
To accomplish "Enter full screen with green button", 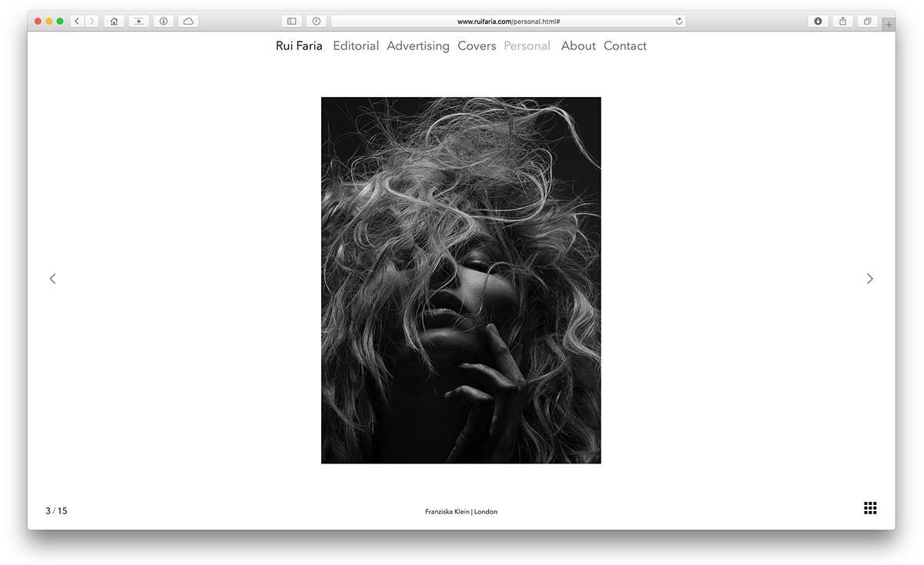I will 60,22.
